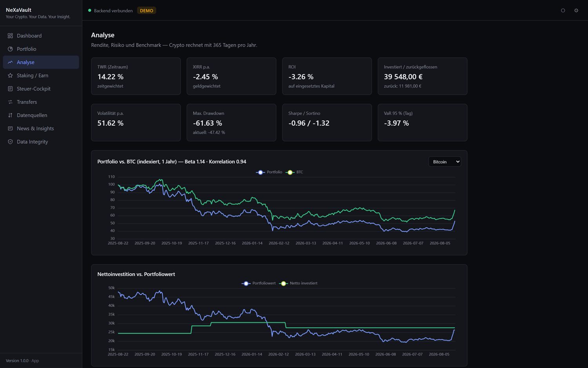The height and width of the screenshot is (368, 588).
Task: Click 'Nettoinvestition vs. Portfoliowert' chart heading
Action: click(136, 274)
